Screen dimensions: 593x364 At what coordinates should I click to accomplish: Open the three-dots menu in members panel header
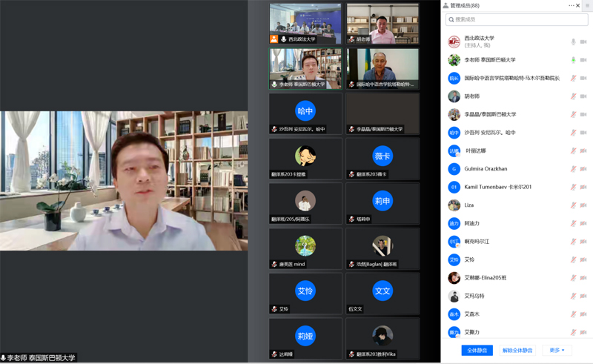tap(572, 5)
